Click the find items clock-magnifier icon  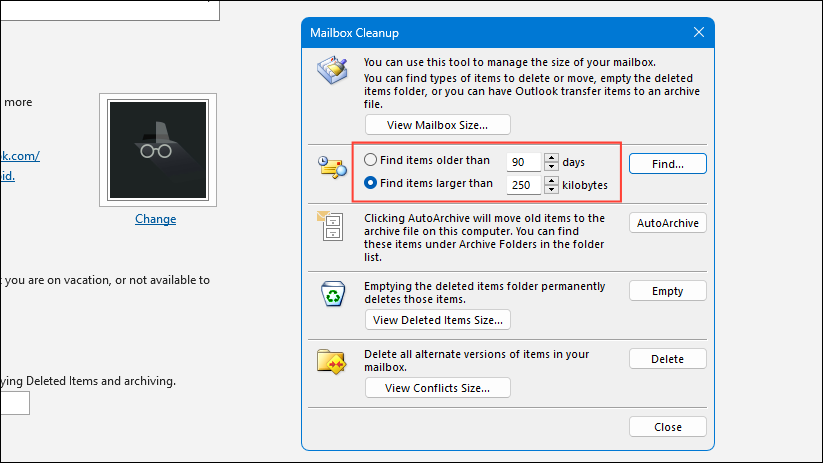(x=332, y=167)
